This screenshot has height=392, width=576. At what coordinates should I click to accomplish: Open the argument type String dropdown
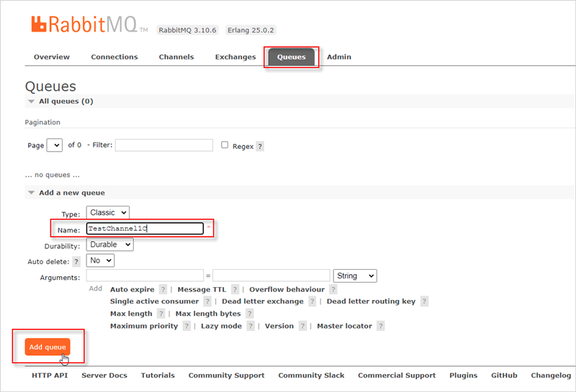click(x=355, y=276)
